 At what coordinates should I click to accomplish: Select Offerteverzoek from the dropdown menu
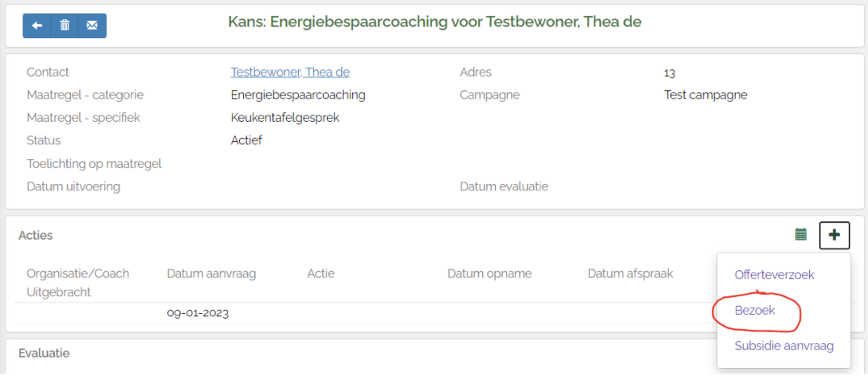click(774, 274)
